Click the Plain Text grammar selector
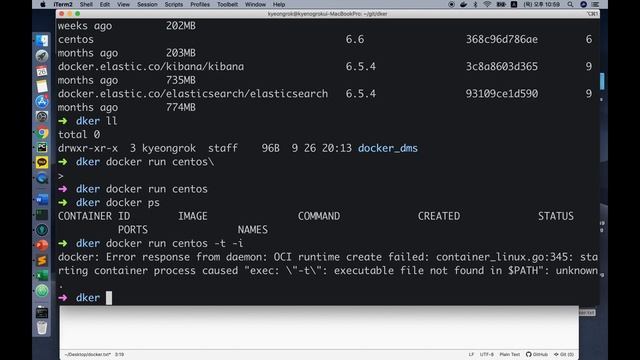640x360 pixels. point(510,355)
